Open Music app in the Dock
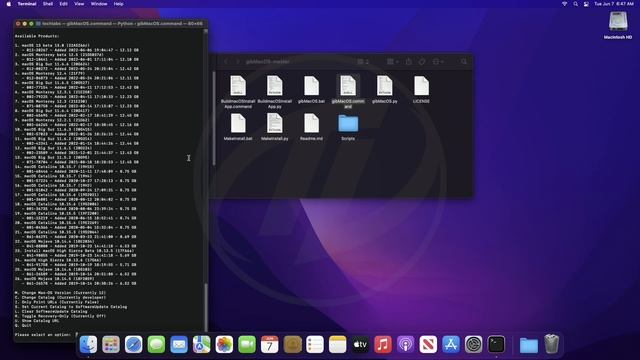 coord(383,344)
